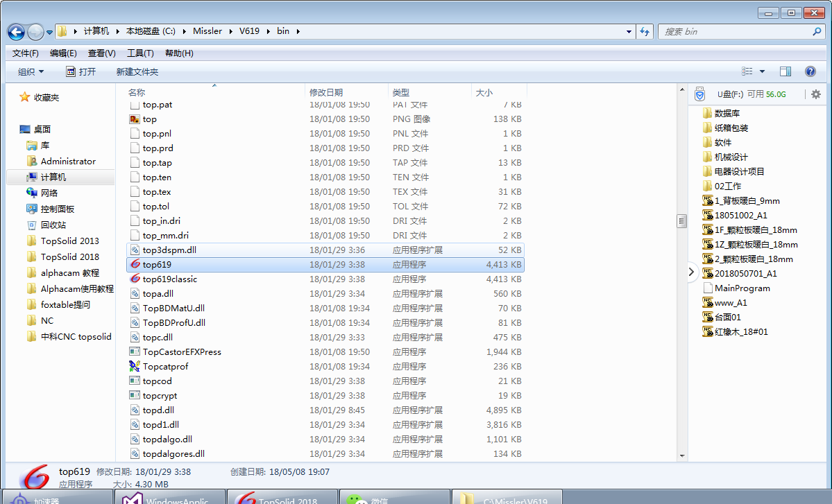
Task: Open 网络 in the navigation pane
Action: (x=42, y=192)
